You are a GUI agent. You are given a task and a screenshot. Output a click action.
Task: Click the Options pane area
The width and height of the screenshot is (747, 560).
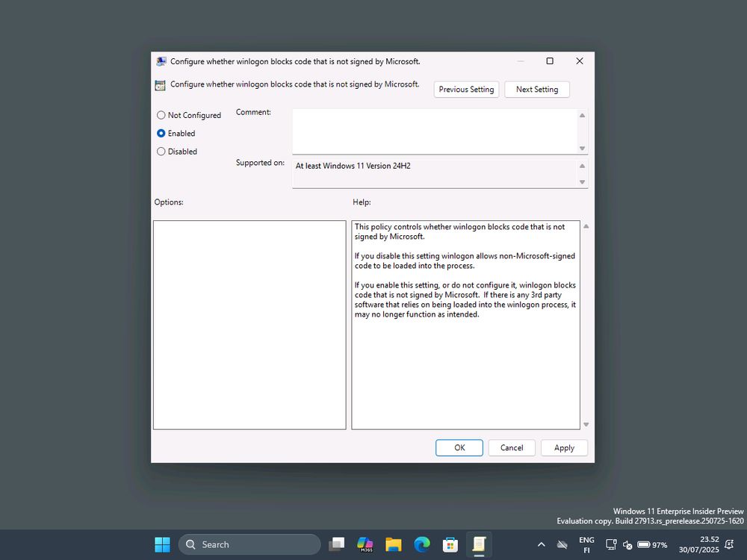[x=249, y=325]
